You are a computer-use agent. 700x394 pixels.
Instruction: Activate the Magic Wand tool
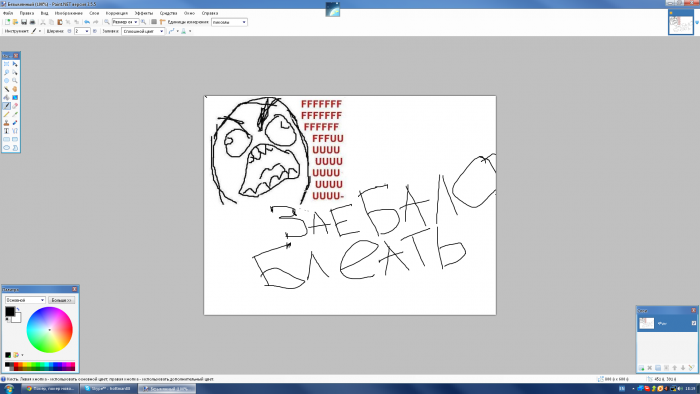(x=7, y=89)
